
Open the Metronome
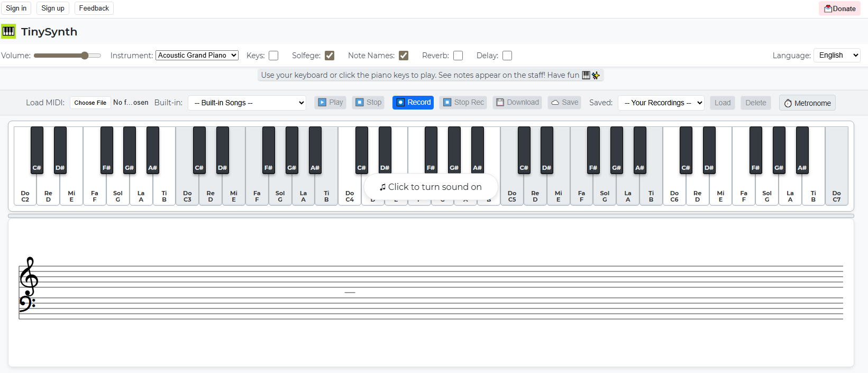pos(807,103)
